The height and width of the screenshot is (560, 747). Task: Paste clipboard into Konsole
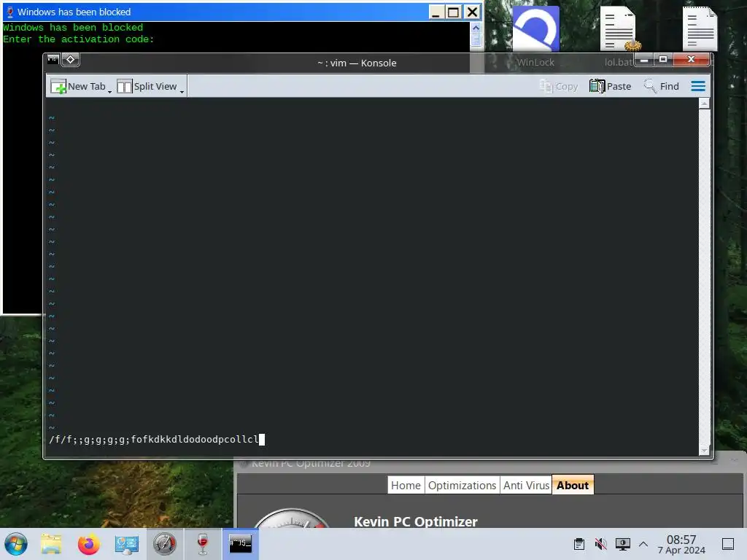[x=611, y=86]
